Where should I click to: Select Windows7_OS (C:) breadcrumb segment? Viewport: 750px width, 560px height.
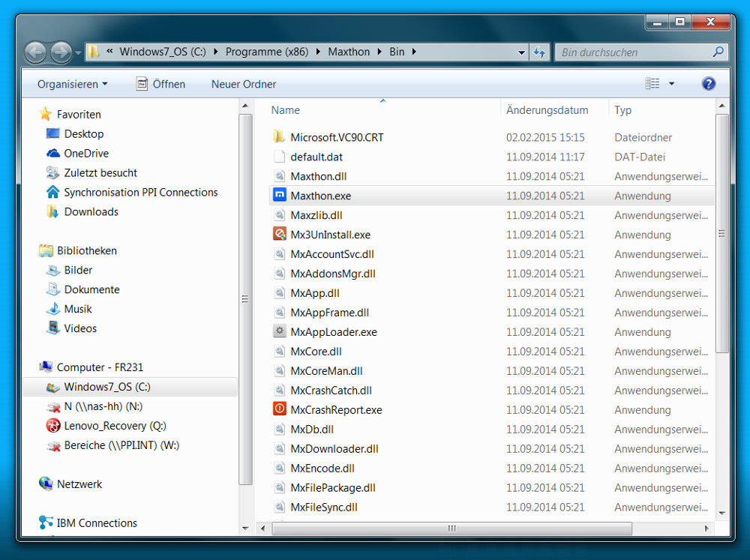[163, 52]
